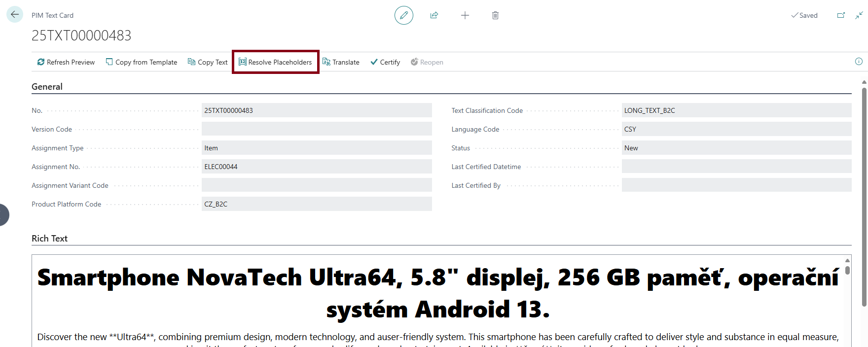Click the Version Code field
The height and width of the screenshot is (347, 868).
click(x=317, y=129)
